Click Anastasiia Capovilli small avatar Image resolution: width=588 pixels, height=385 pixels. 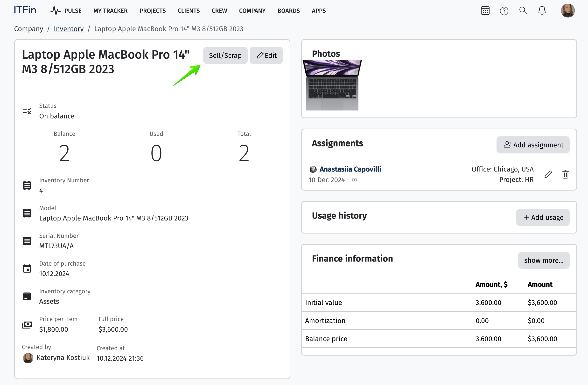(x=313, y=169)
